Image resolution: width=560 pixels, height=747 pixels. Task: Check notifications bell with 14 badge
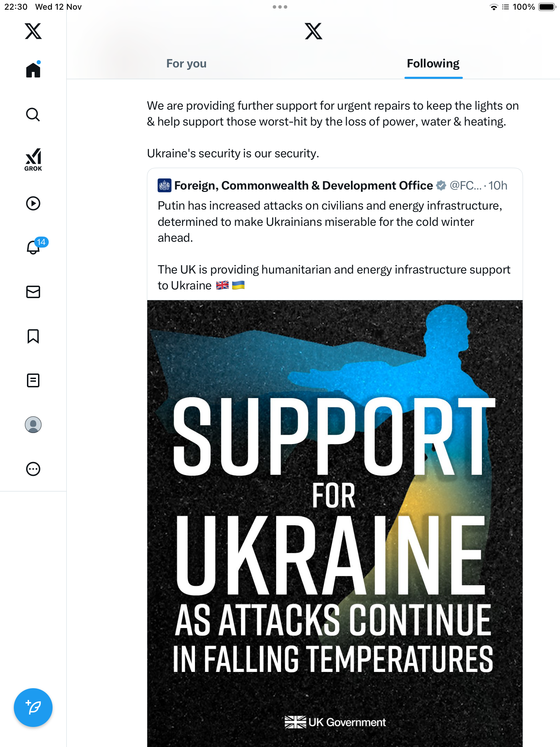[x=34, y=247]
